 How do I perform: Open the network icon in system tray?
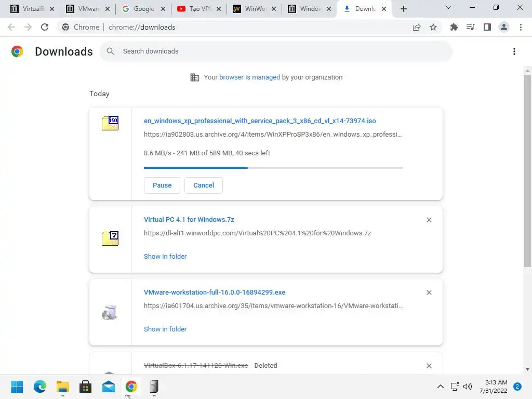[x=455, y=387]
